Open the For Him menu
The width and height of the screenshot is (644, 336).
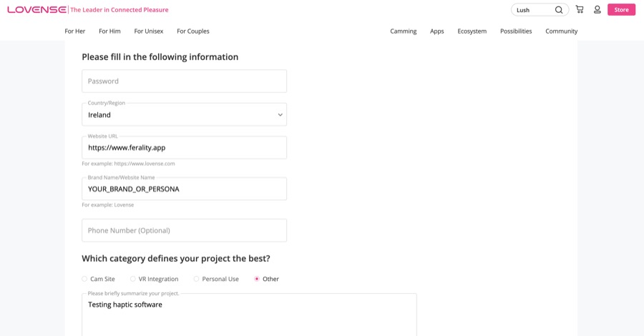pyautogui.click(x=109, y=31)
